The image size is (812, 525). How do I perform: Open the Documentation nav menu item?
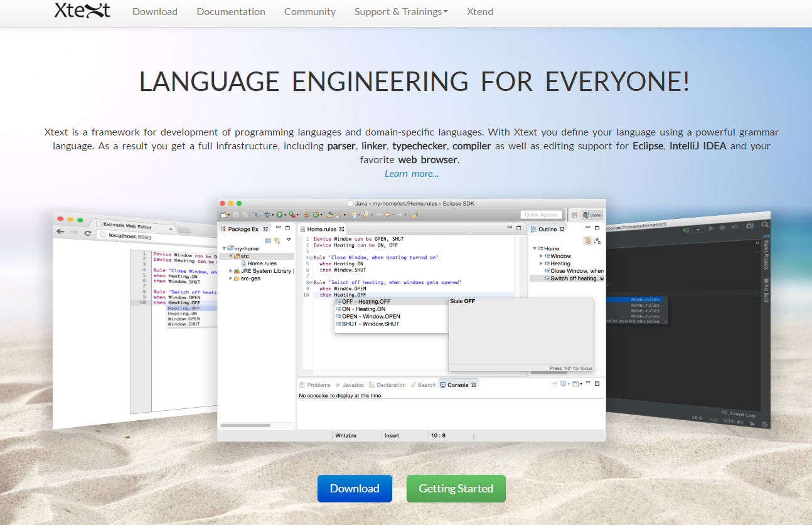(231, 12)
